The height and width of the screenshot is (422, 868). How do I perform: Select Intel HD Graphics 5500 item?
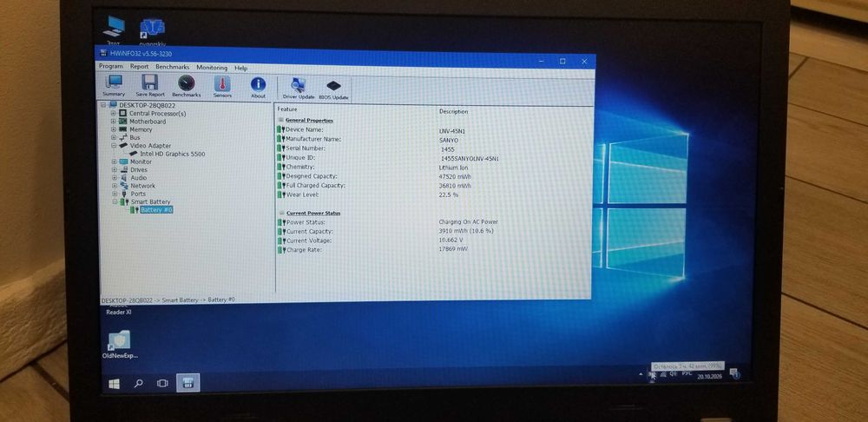tap(172, 154)
